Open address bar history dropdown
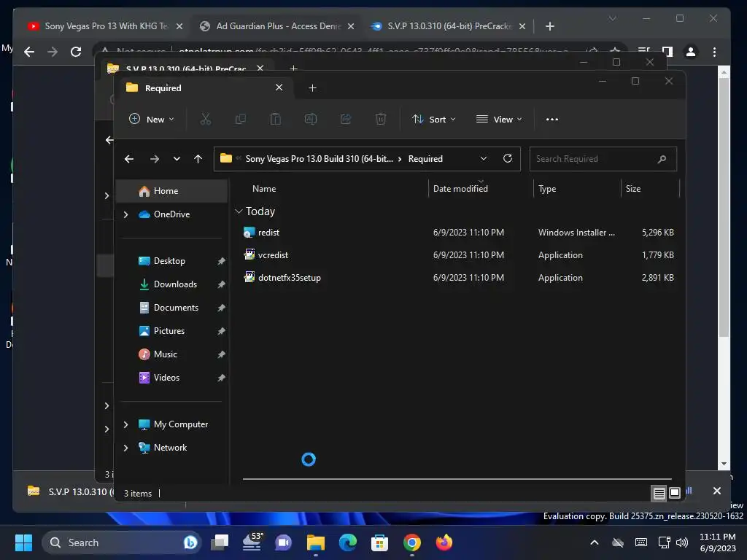This screenshot has height=560, width=747. pyautogui.click(x=484, y=158)
